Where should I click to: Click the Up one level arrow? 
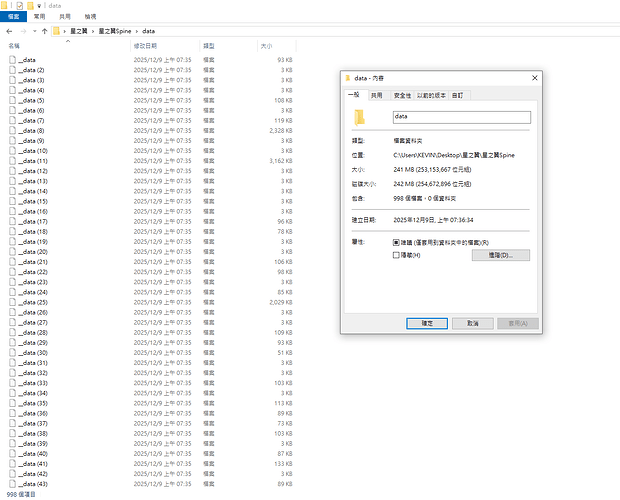click(45, 32)
